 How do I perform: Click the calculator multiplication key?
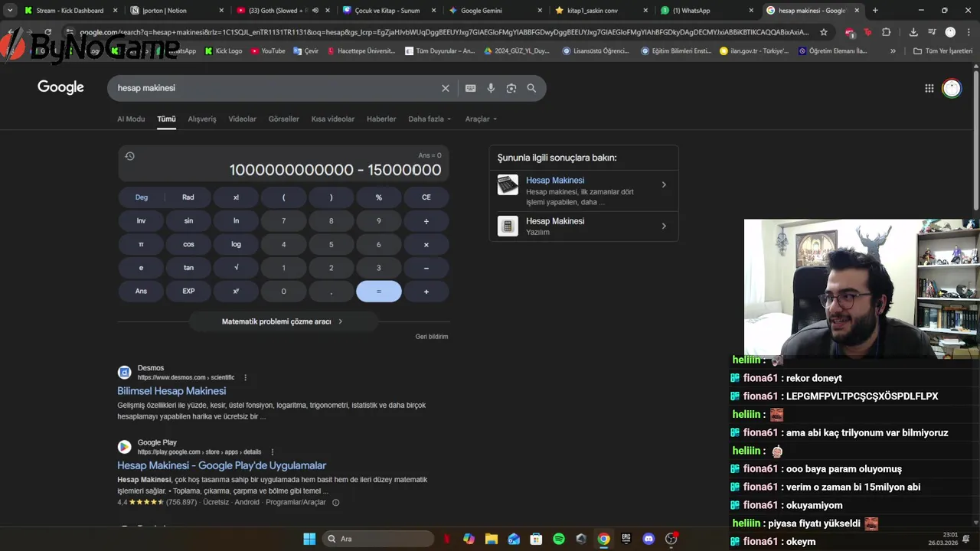(426, 245)
